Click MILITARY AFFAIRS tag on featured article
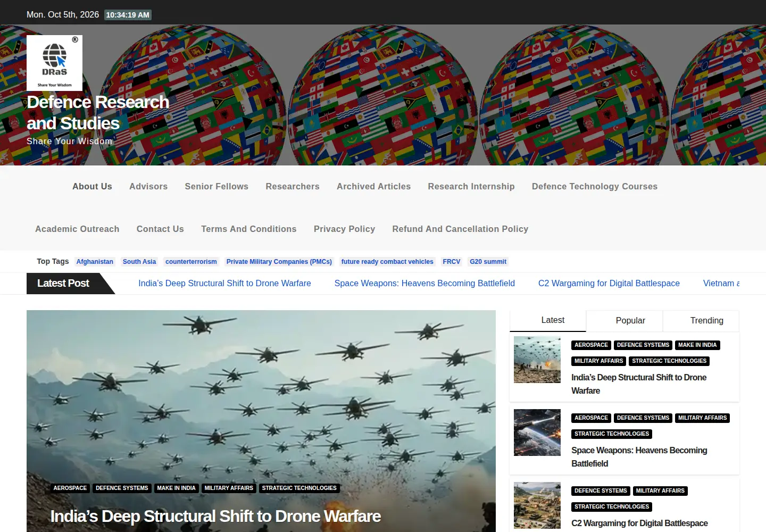Viewport: 766px width, 532px height. point(229,488)
